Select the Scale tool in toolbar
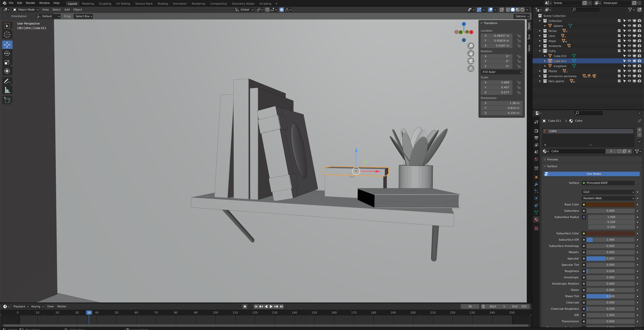This screenshot has width=644, height=330. coord(7,62)
